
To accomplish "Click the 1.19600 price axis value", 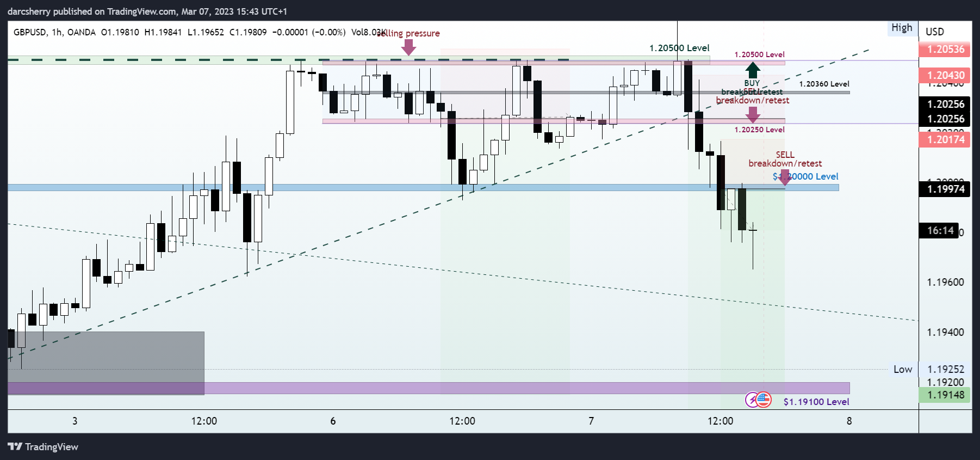I will [x=945, y=282].
